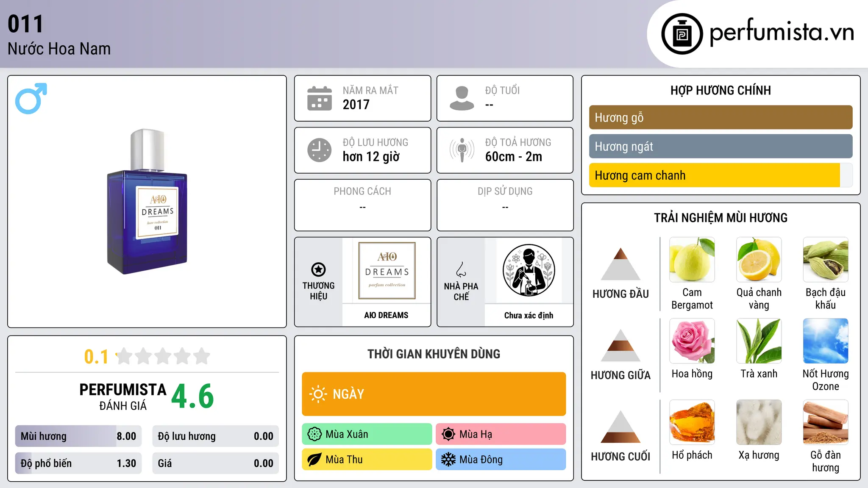
Task: Click the Hương cuối pyramid icon
Action: tap(620, 426)
